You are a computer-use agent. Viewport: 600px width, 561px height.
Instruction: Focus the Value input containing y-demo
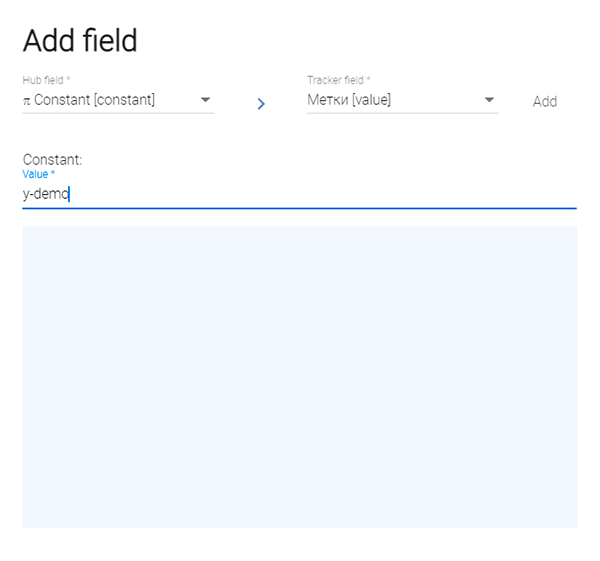pos(299,195)
